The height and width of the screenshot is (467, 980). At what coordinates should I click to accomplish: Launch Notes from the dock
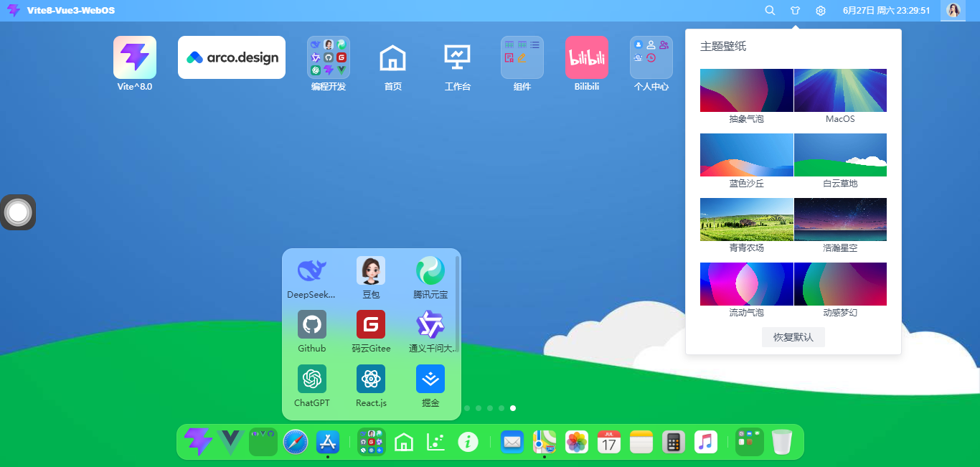(x=641, y=442)
